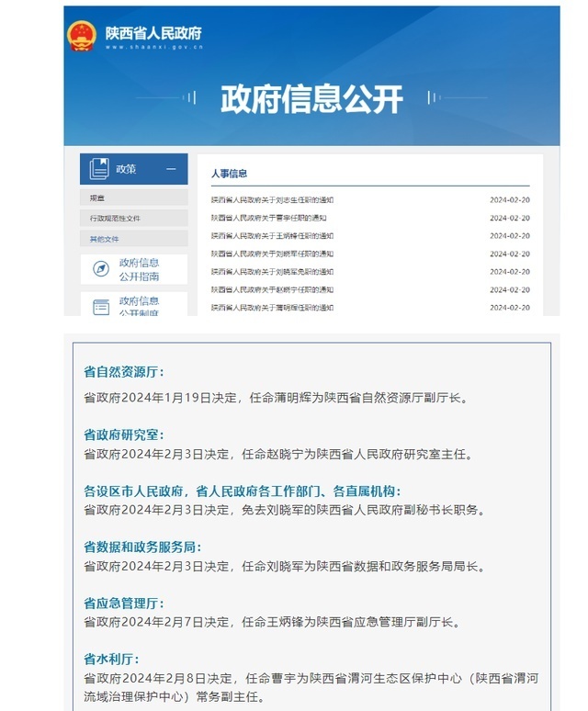Open 政府信息公开指南 link
Image resolution: width=588 pixels, height=711 pixels.
[x=139, y=269]
